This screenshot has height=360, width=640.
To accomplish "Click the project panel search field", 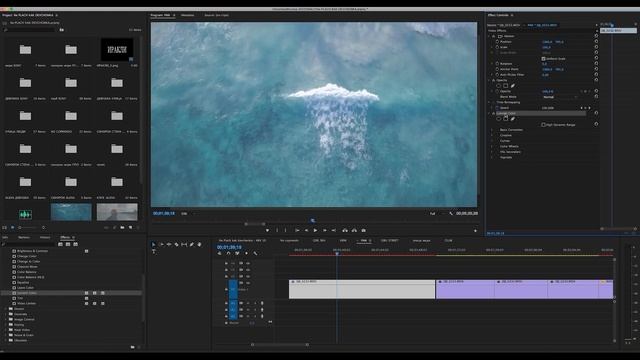I will pos(29,30).
